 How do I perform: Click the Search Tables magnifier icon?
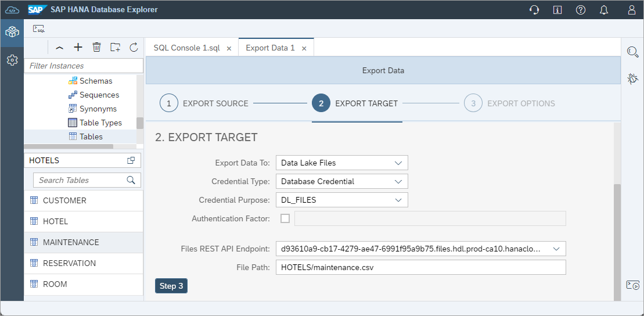tap(131, 180)
